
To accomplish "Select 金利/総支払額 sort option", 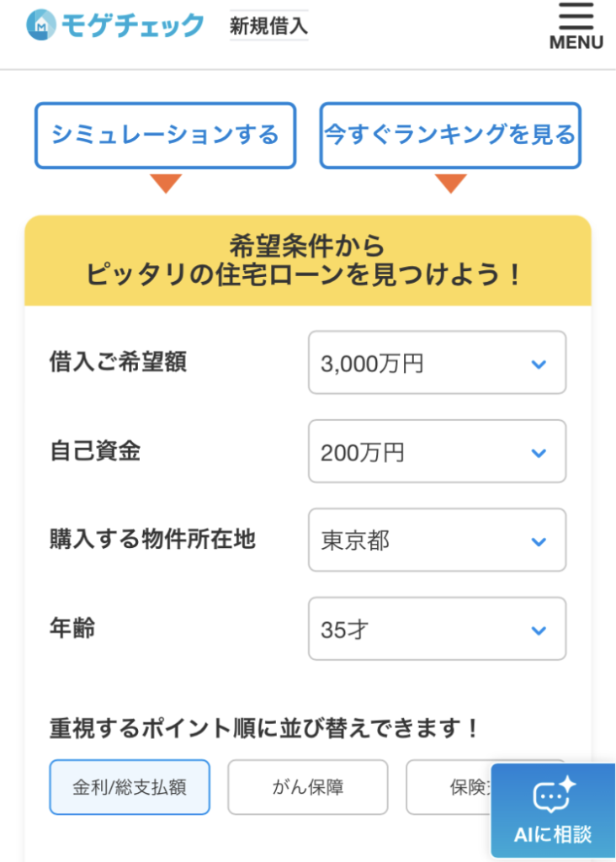I will (x=130, y=788).
